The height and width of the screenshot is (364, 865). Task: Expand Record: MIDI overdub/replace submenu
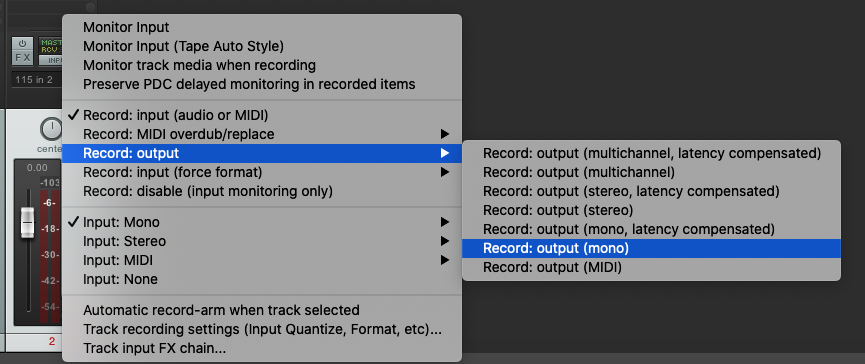[261, 134]
